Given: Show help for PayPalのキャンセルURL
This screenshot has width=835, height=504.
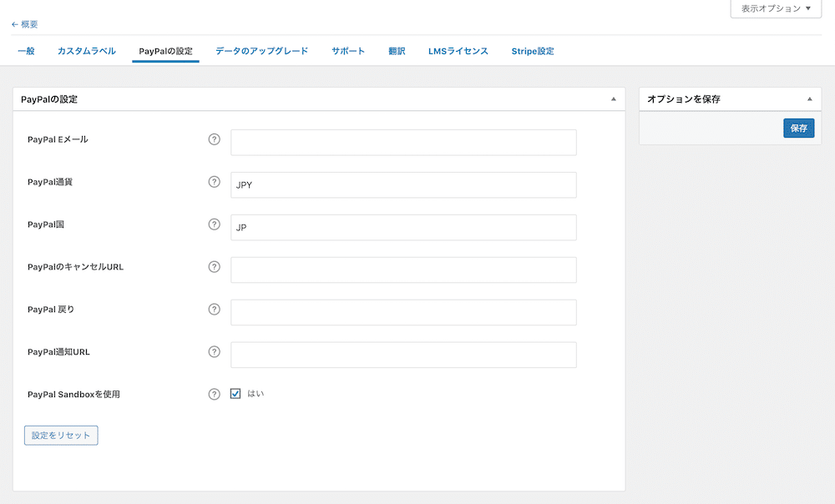Looking at the screenshot, I should (x=214, y=267).
